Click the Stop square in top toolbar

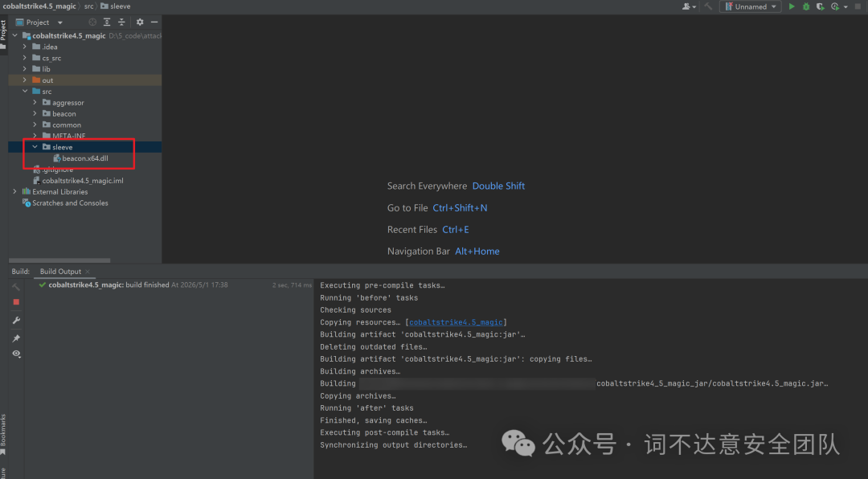point(858,6)
